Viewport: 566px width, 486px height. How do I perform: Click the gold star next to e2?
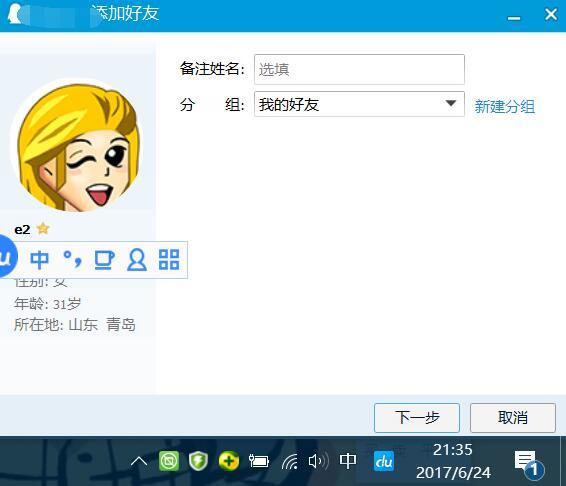point(43,228)
